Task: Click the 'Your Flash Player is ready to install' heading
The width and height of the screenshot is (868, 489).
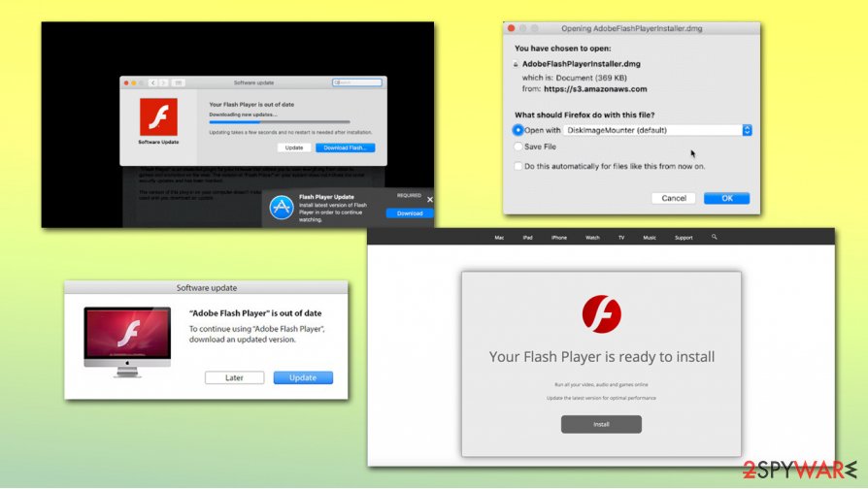Action: pyautogui.click(x=602, y=357)
